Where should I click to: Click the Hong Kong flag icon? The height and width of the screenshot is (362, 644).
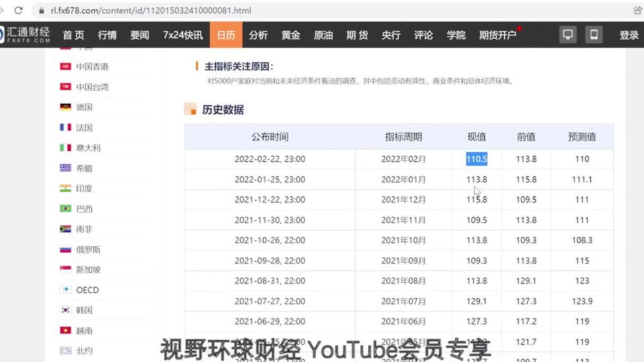[65, 66]
